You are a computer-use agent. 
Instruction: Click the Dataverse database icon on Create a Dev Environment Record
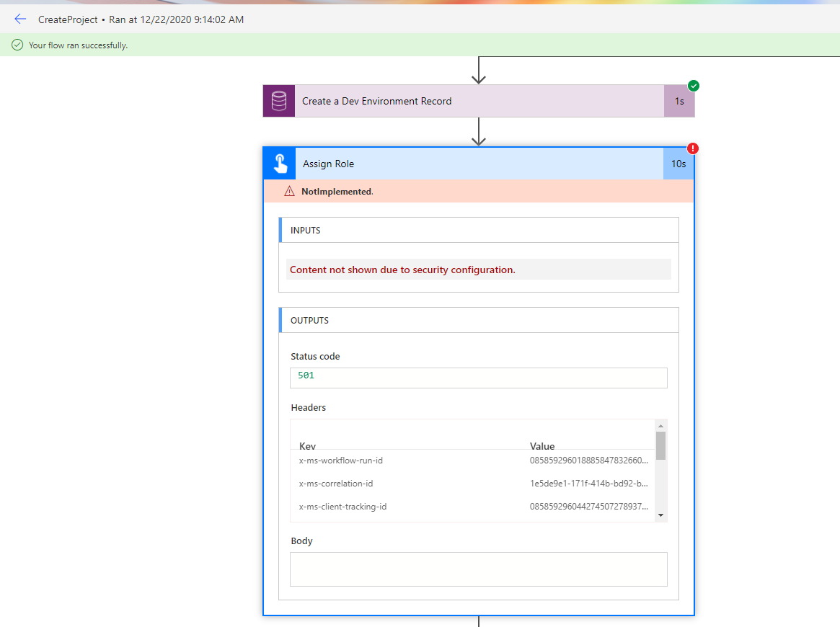click(278, 101)
